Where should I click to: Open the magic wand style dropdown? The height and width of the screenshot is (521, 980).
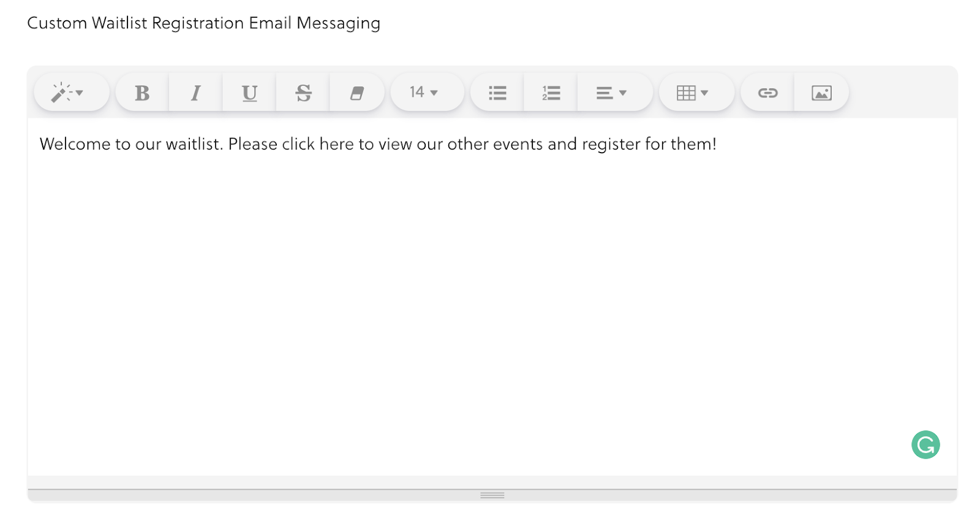pos(71,93)
